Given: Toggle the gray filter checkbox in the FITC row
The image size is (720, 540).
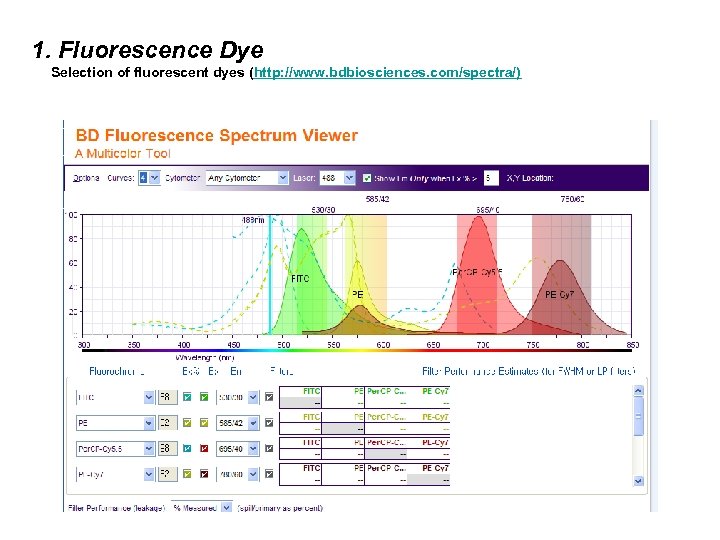Looking at the screenshot, I should 269,397.
